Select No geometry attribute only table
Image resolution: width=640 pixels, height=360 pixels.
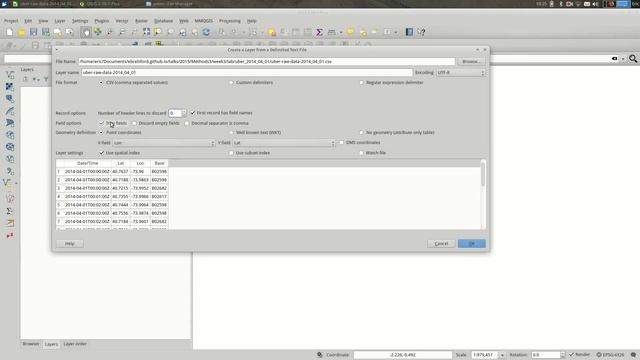pyautogui.click(x=397, y=133)
